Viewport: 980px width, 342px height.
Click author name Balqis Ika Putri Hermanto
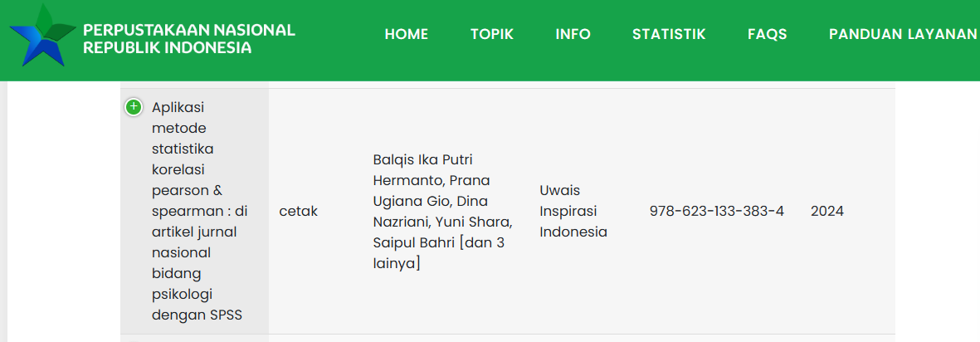pos(422,159)
